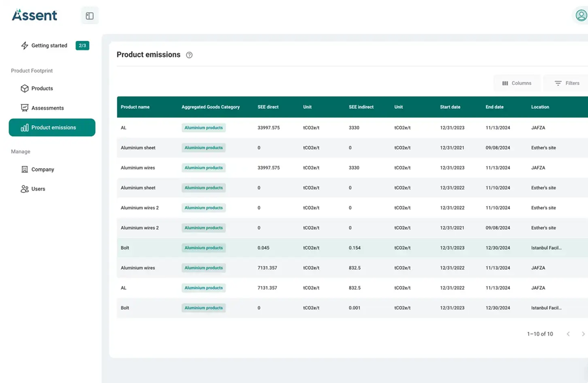588x383 pixels.
Task: Click the Getting started lightning bolt icon
Action: pyautogui.click(x=25, y=45)
